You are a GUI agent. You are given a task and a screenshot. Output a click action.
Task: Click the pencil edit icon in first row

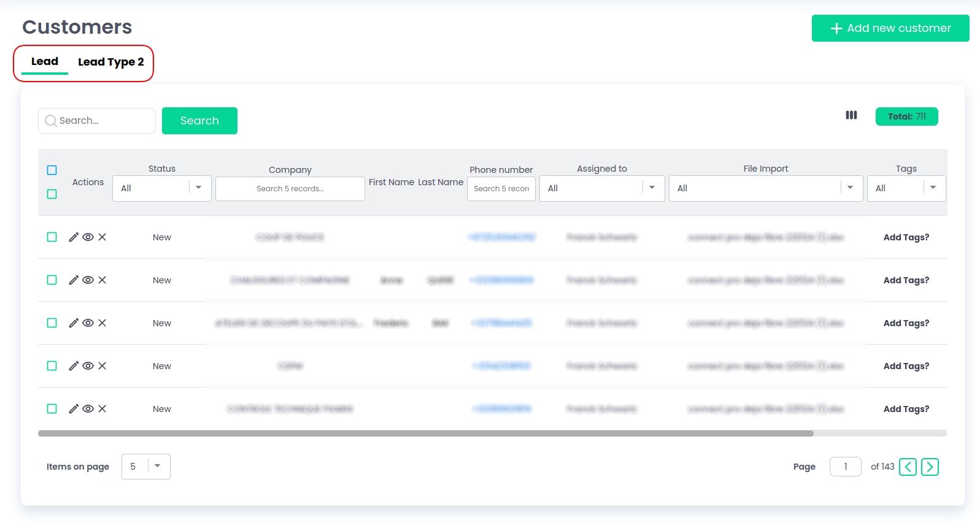pyautogui.click(x=74, y=237)
